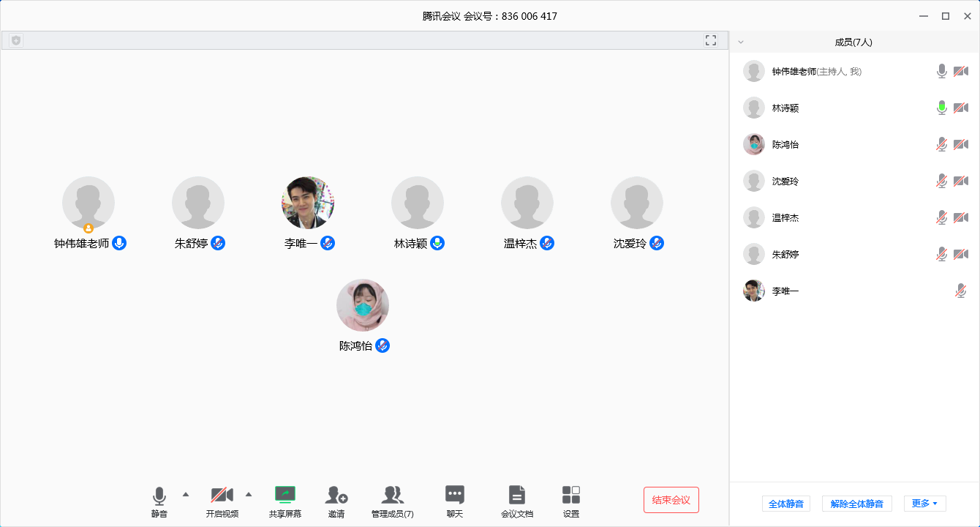Image resolution: width=980 pixels, height=527 pixels.
Task: Open the Settings (设置) icon
Action: pyautogui.click(x=571, y=496)
